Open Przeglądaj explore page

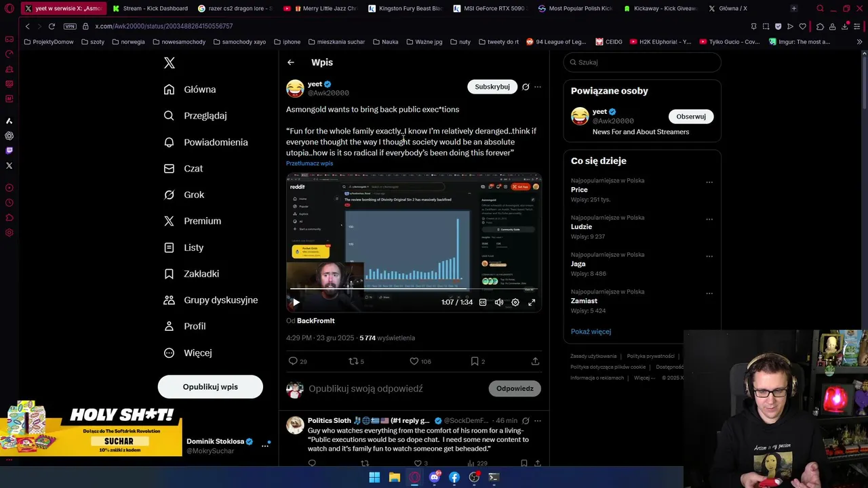[195, 116]
